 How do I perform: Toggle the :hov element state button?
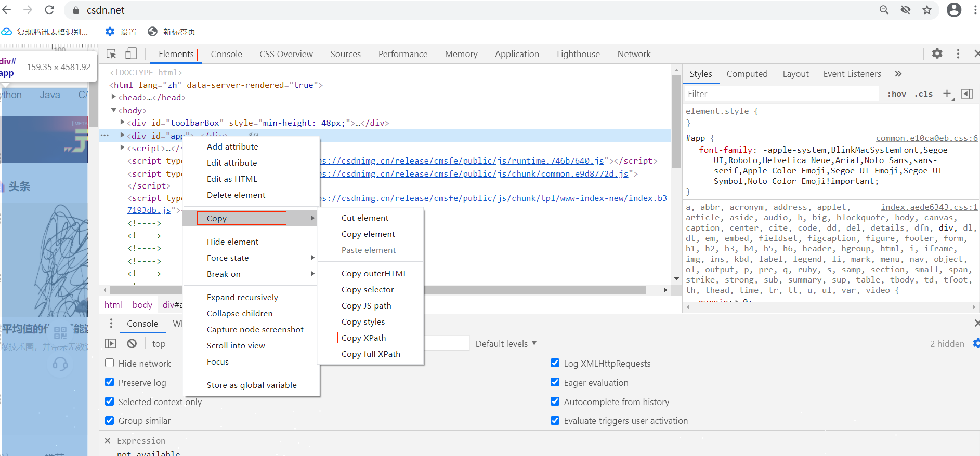click(x=896, y=94)
